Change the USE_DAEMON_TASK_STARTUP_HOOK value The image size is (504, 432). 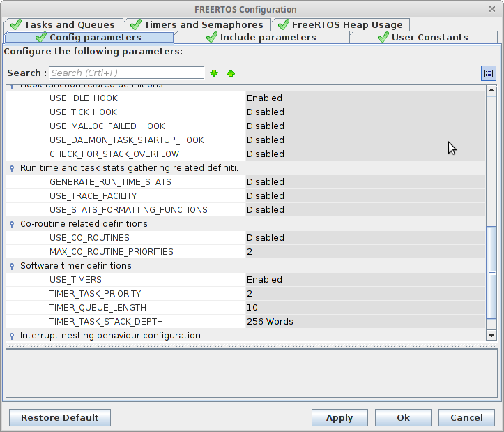tap(365, 140)
